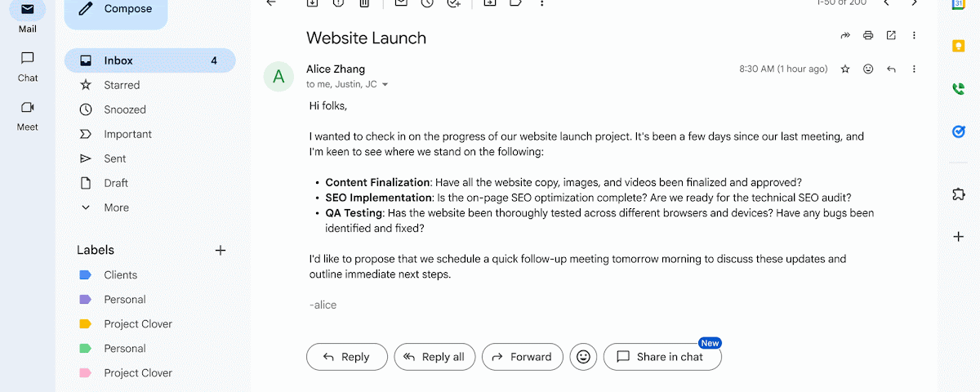The image size is (980, 392).
Task: Click the Share in chat button
Action: click(x=661, y=357)
